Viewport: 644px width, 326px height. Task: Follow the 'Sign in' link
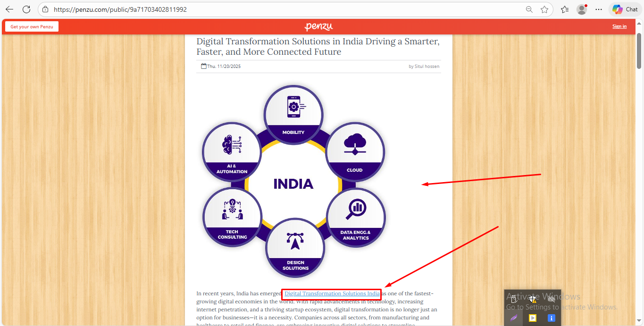coord(619,26)
